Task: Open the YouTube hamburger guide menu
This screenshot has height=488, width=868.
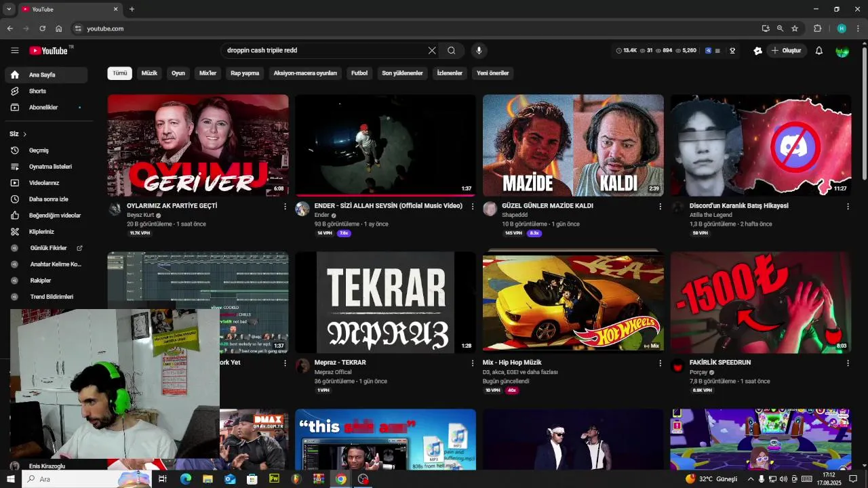Action: tap(15, 50)
